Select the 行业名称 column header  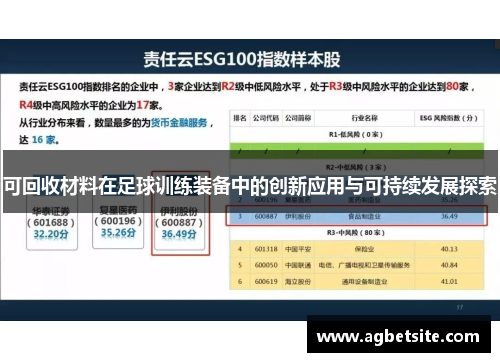364,118
